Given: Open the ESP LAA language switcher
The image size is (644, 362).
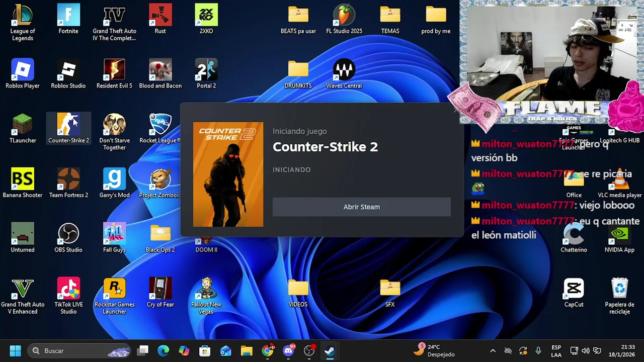Looking at the screenshot, I should (556, 350).
